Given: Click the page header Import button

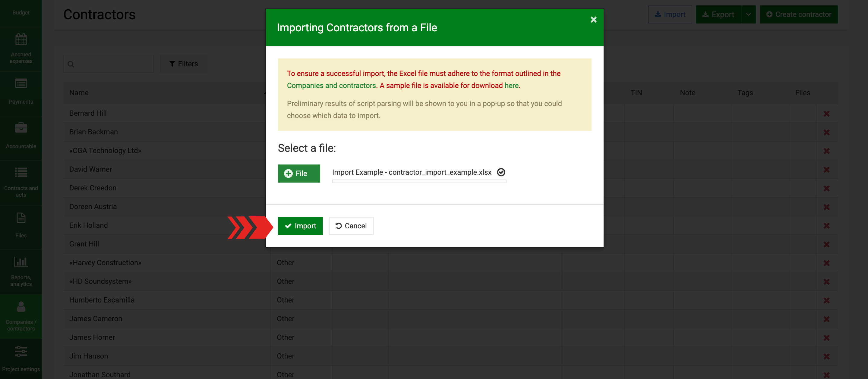Looking at the screenshot, I should tap(670, 14).
